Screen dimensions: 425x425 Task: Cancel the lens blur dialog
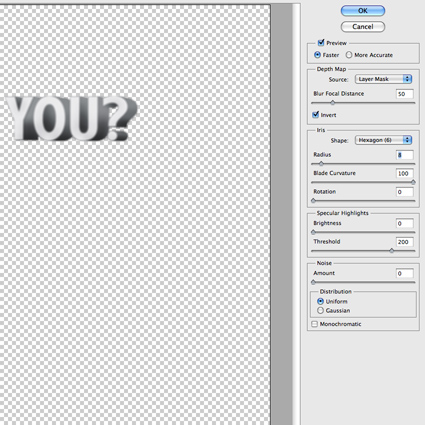click(363, 27)
